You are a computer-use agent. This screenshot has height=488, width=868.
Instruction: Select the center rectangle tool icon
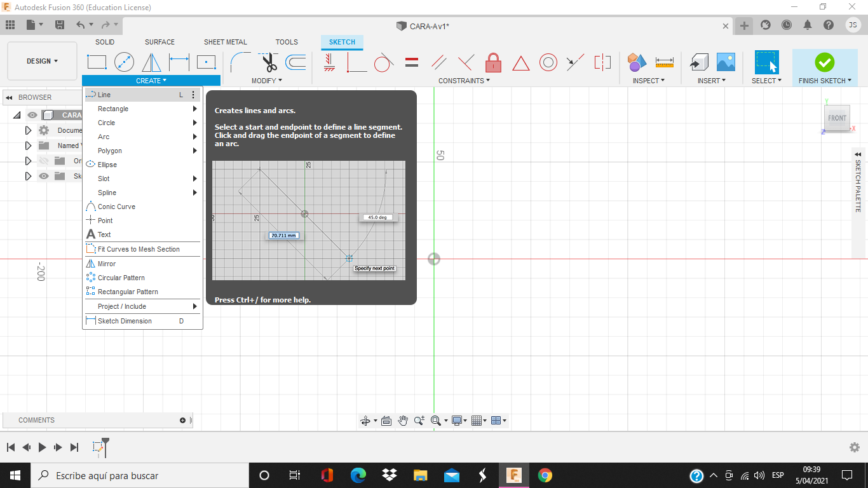coord(206,62)
